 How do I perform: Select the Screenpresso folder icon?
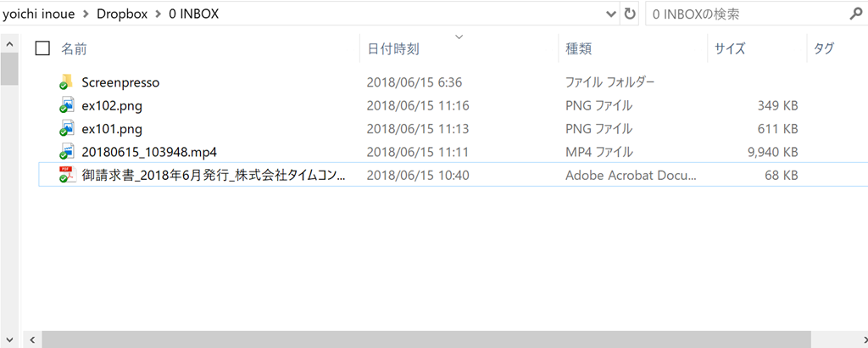66,82
